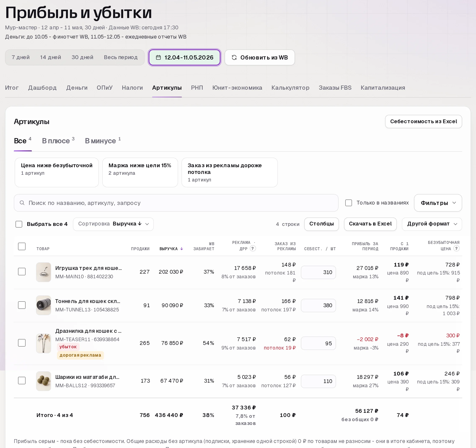Image resolution: width=476 pixels, height=448 pixels.
Task: Click the Скачать в Excel button
Action: (x=370, y=224)
